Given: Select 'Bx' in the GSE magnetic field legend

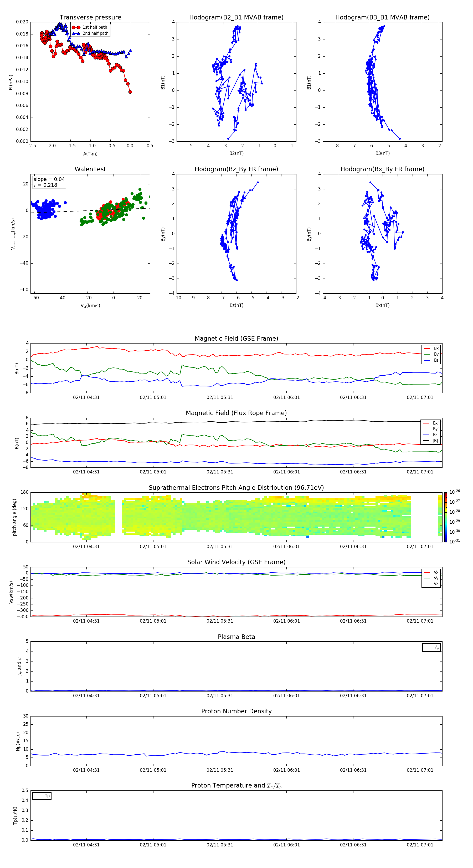Looking at the screenshot, I should (431, 349).
